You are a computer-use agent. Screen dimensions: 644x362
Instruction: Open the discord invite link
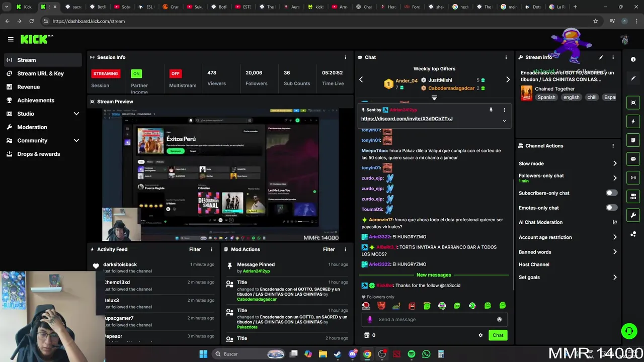click(407, 119)
